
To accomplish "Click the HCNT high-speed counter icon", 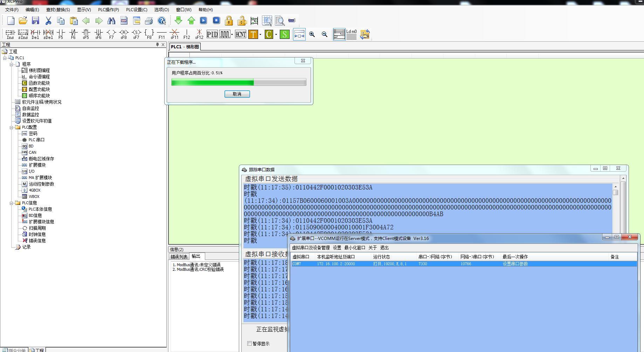I will tap(240, 34).
